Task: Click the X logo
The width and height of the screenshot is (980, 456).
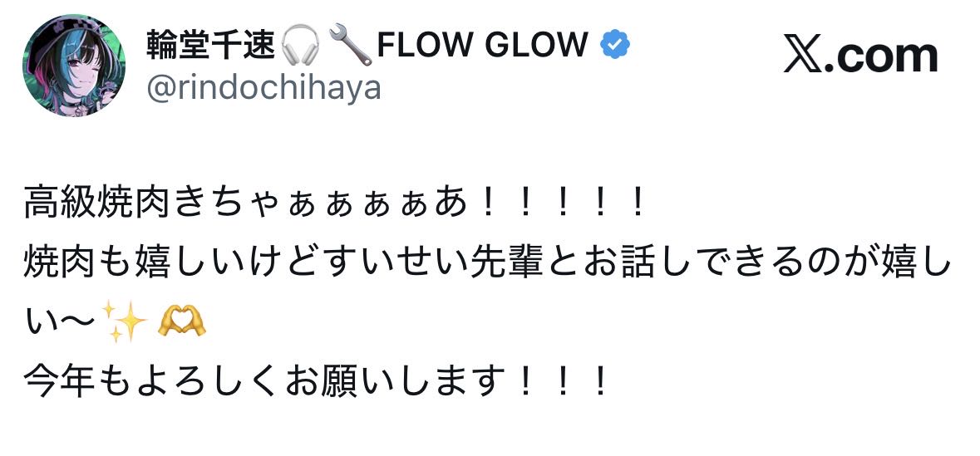Action: [x=802, y=56]
